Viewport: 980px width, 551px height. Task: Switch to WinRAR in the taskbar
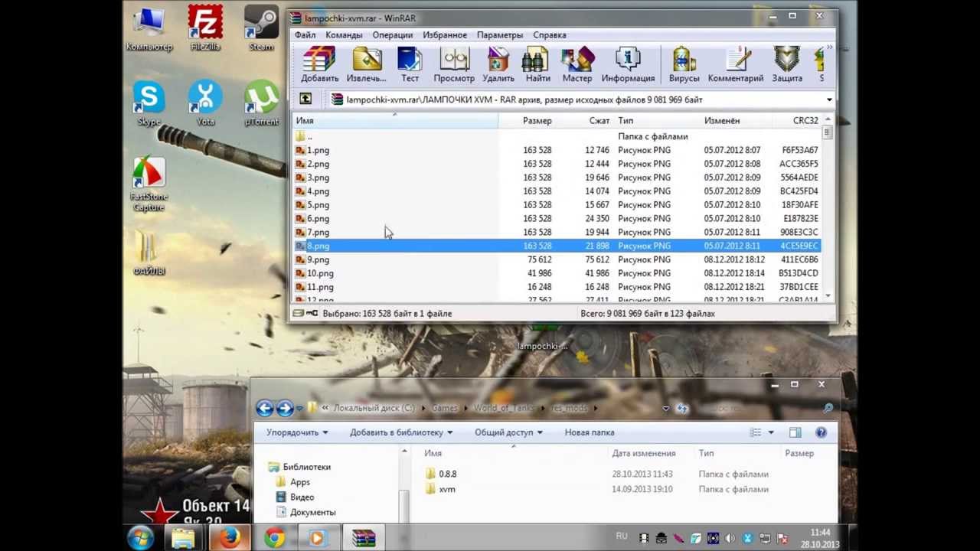point(364,538)
